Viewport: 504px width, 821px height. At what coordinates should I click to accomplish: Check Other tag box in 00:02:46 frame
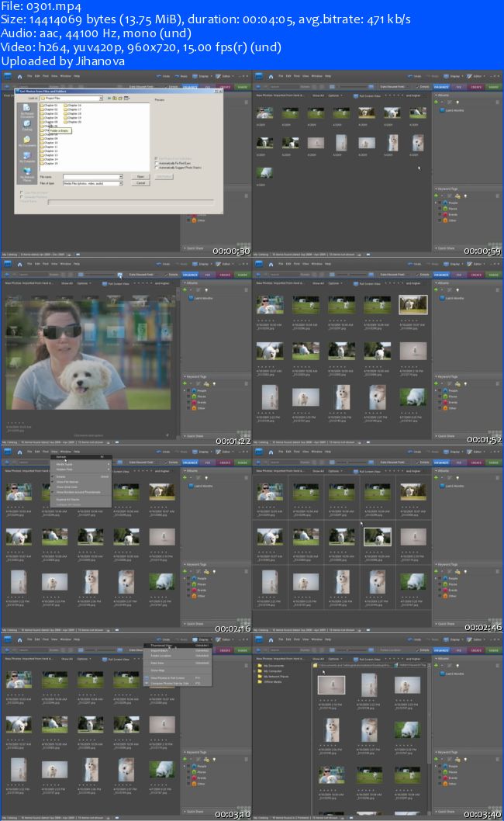[x=440, y=596]
